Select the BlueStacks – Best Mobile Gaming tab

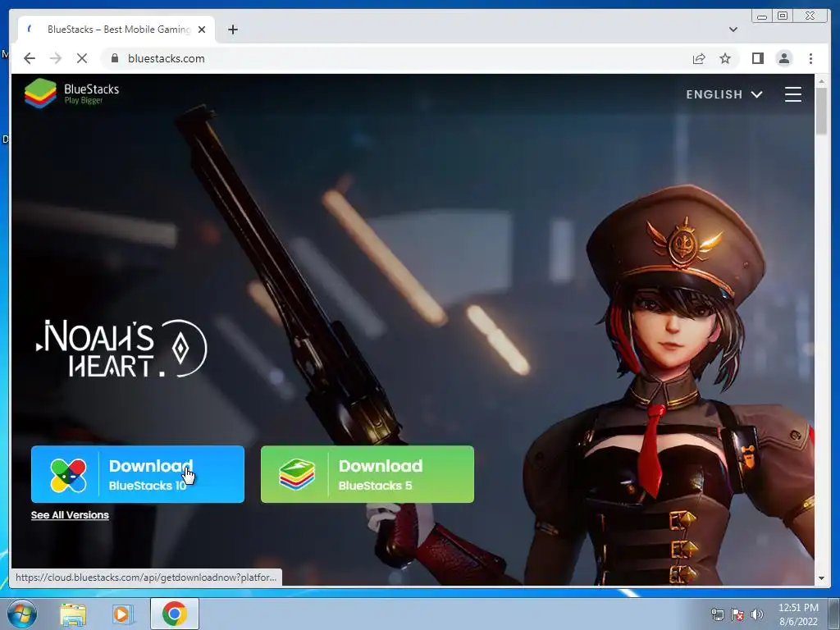pos(116,30)
